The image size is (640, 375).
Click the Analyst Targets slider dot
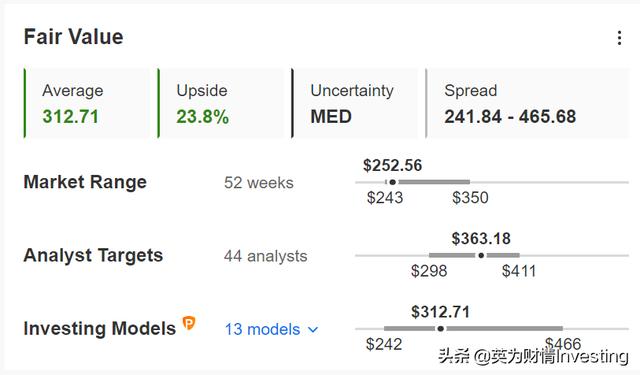coord(481,255)
